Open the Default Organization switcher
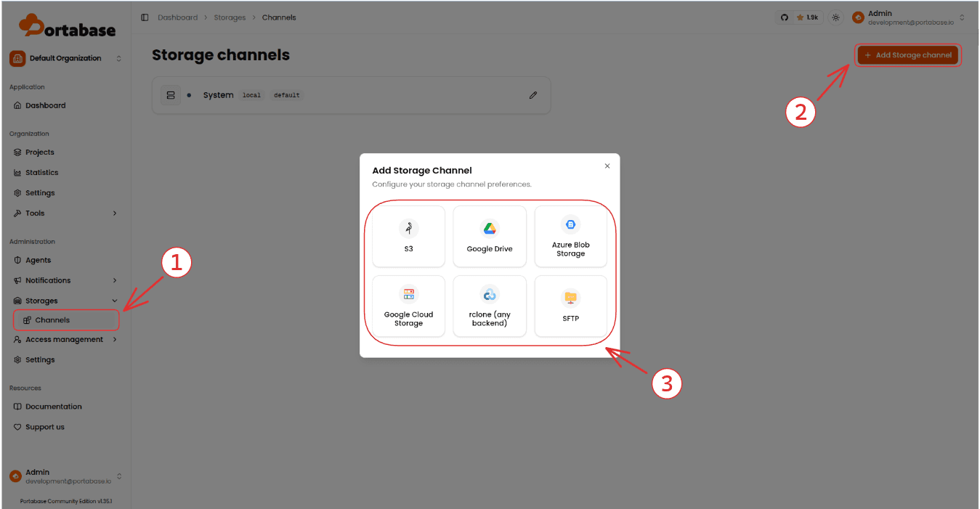This screenshot has width=980, height=509. coord(66,58)
